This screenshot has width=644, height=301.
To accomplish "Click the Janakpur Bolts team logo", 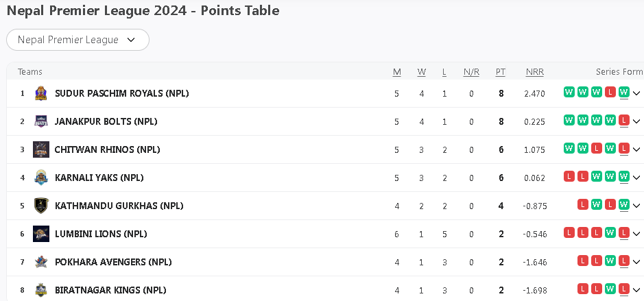I will point(41,121).
